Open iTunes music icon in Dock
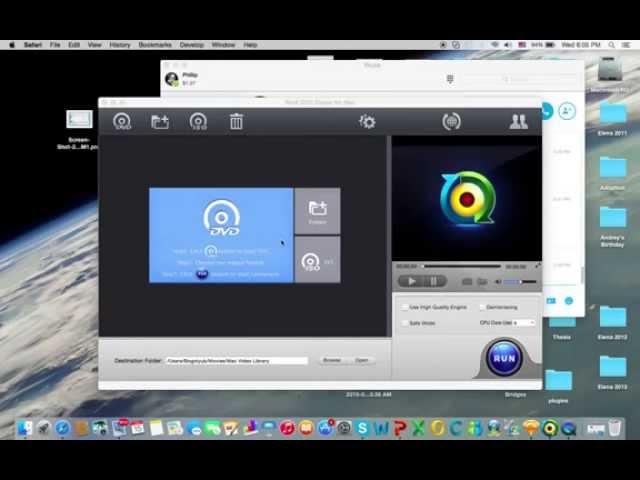The height and width of the screenshot is (480, 640). point(287,428)
